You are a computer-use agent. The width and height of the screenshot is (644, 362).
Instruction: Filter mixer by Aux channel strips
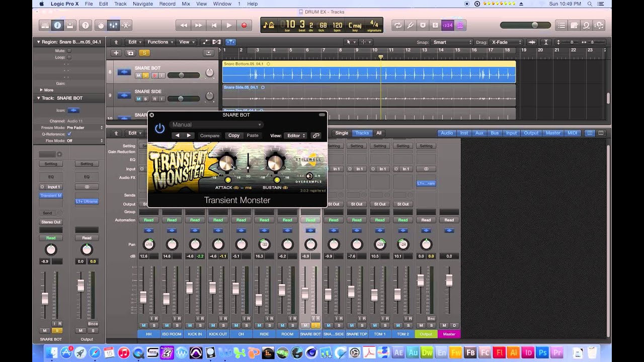[x=479, y=133]
